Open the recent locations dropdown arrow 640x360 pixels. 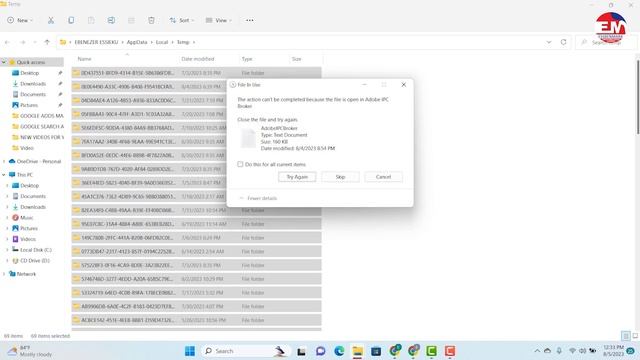(x=35, y=42)
